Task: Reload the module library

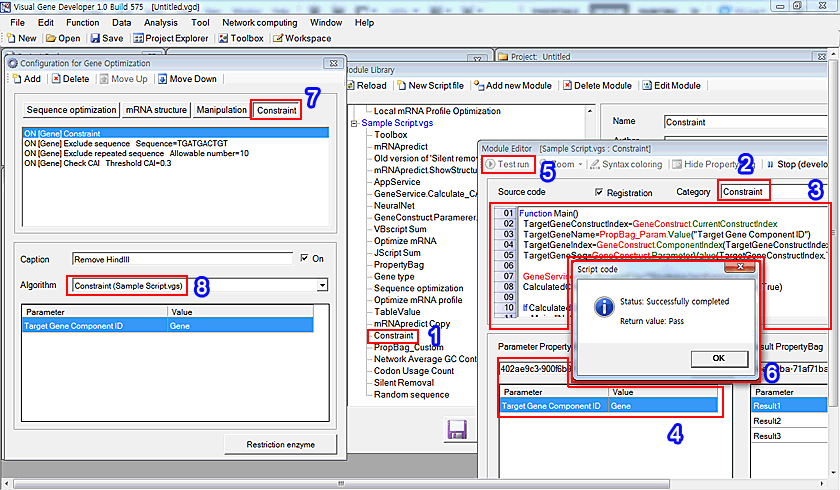Action: pyautogui.click(x=367, y=86)
